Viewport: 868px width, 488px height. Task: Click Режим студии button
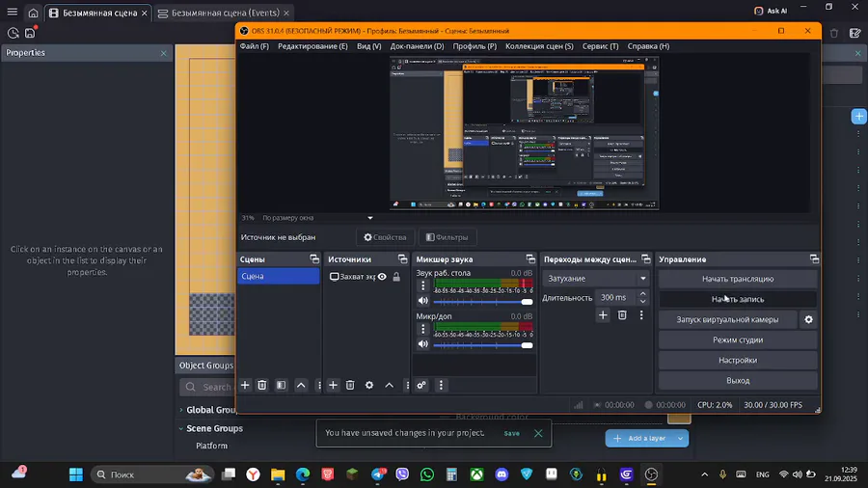[x=738, y=339]
